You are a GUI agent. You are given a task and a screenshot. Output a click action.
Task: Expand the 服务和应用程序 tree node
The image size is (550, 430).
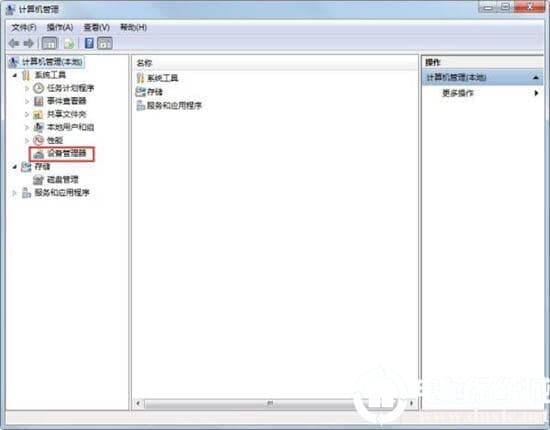pos(14,193)
